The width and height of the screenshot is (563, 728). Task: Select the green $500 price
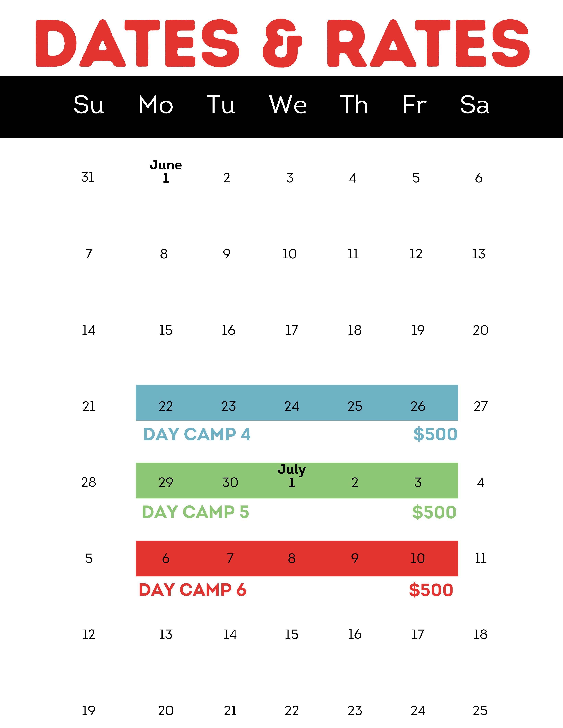coord(434,512)
